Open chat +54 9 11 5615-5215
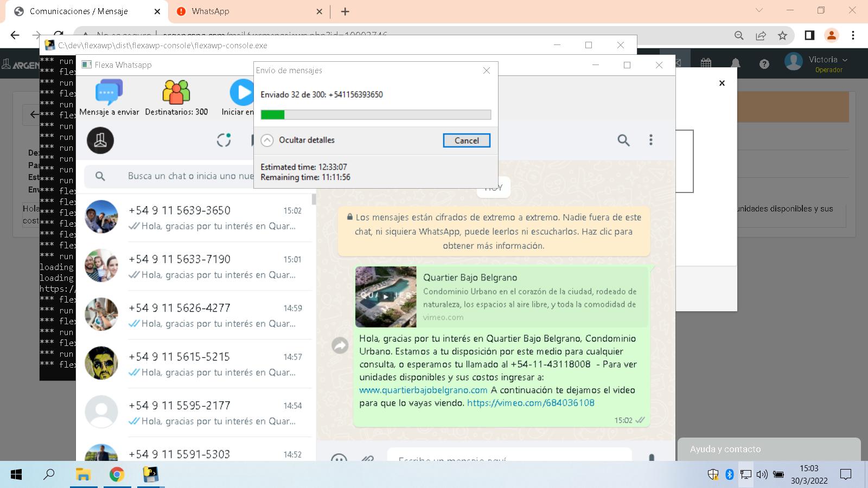868x488 pixels. pos(195,364)
